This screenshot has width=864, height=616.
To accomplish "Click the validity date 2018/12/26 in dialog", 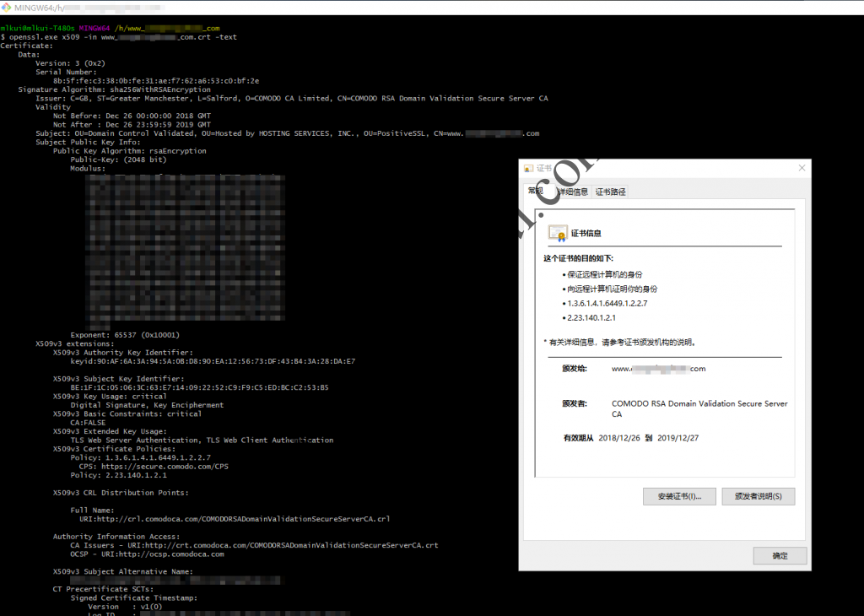I will pos(619,438).
